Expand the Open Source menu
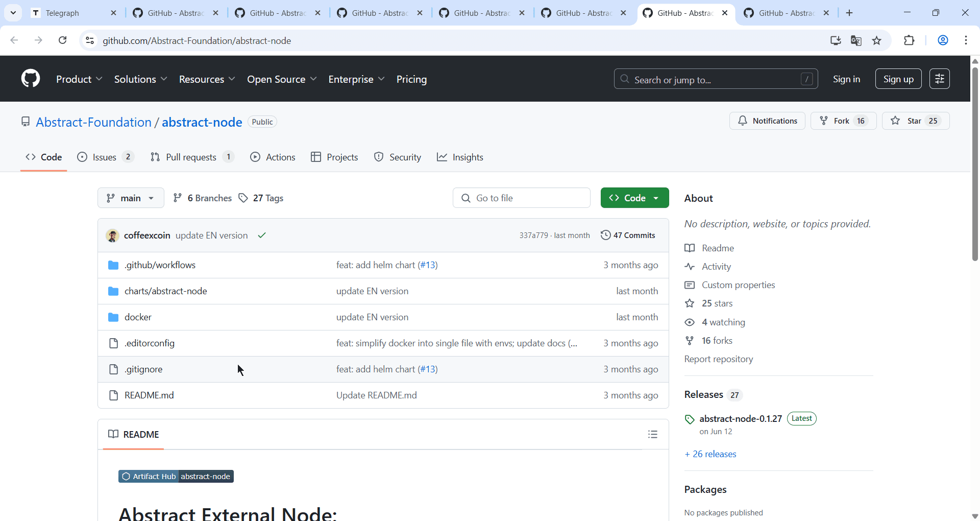The image size is (980, 521). tap(282, 79)
